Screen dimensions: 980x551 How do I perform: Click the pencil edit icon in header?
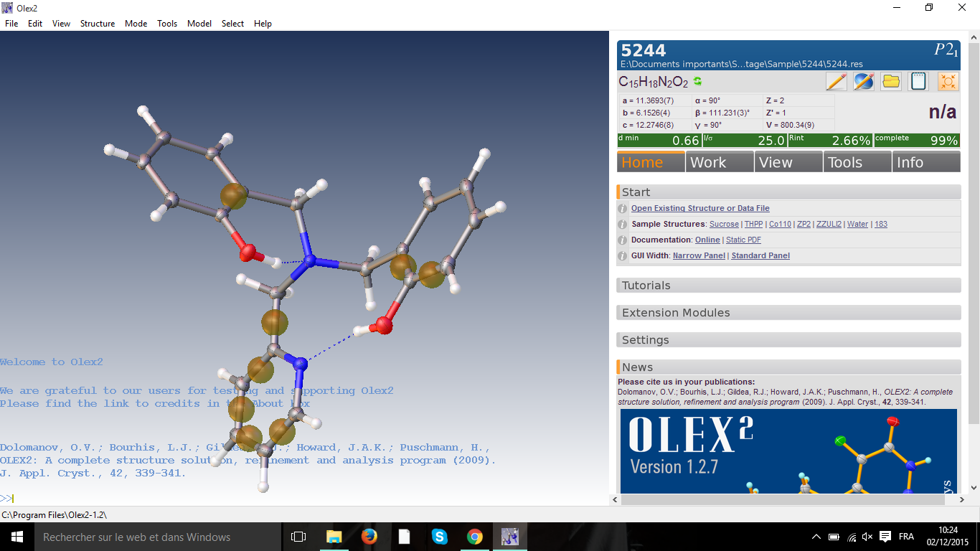point(836,81)
